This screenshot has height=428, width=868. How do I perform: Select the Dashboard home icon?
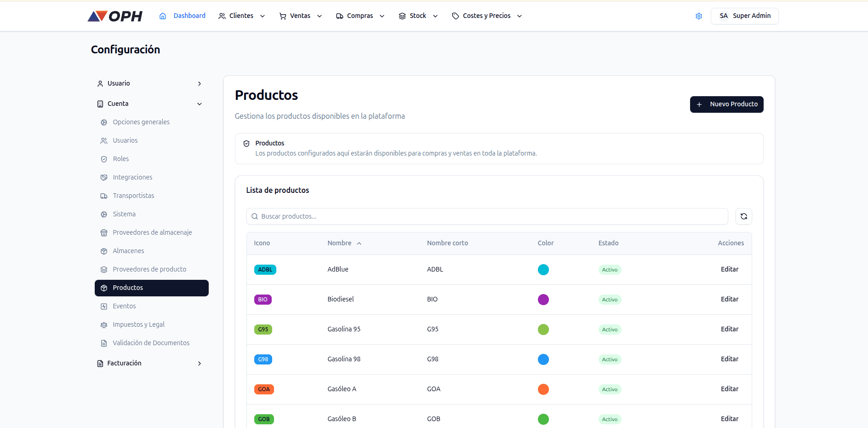click(x=162, y=15)
